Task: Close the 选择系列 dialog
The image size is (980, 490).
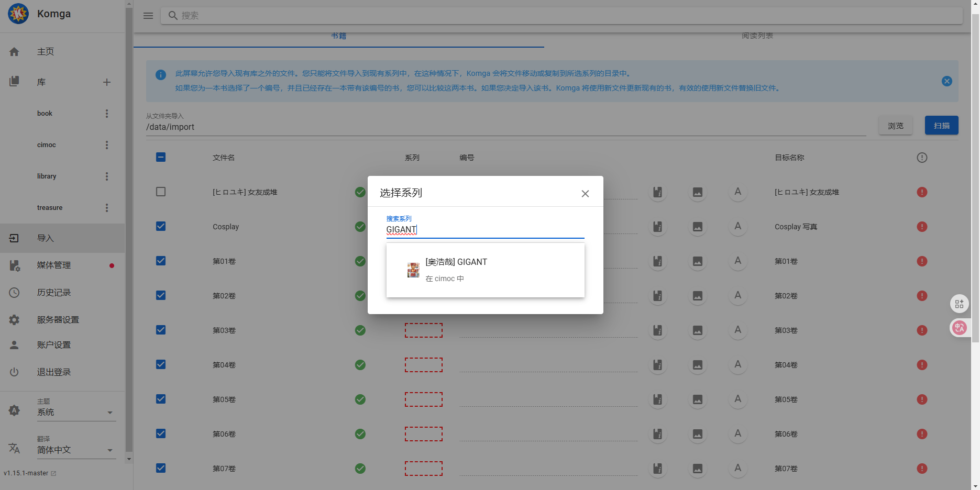Action: (585, 194)
